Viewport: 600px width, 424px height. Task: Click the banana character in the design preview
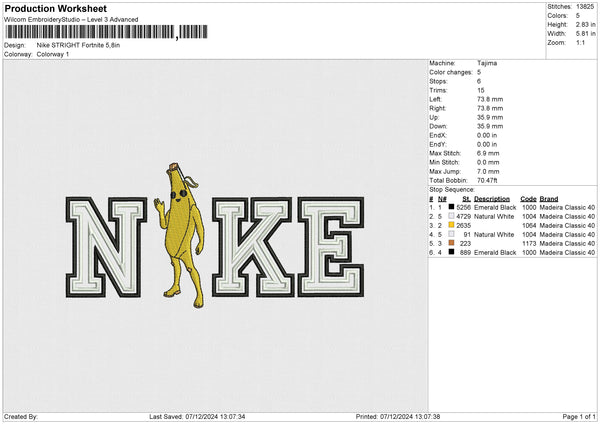pos(181,235)
